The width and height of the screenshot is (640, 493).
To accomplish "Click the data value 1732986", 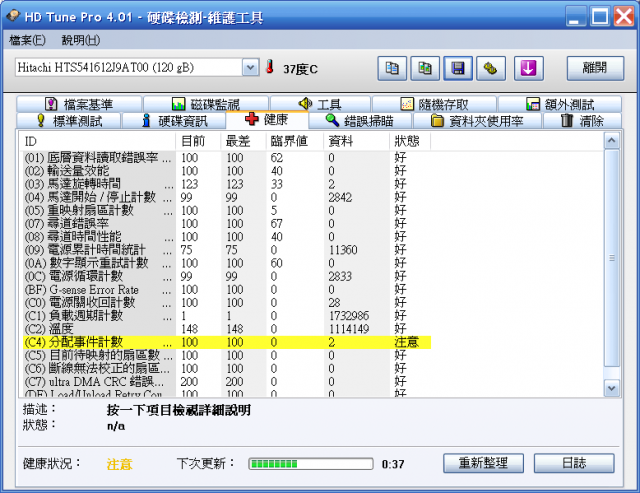I will [x=349, y=315].
